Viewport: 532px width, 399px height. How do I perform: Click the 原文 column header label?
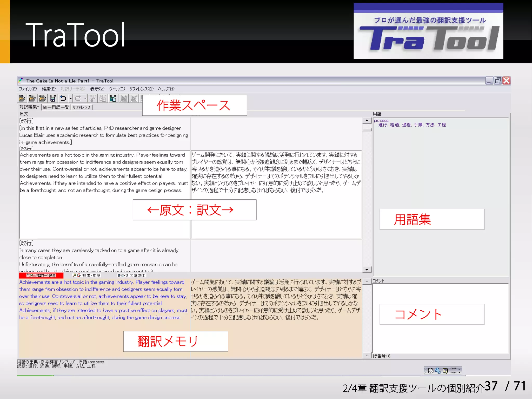tap(24, 114)
